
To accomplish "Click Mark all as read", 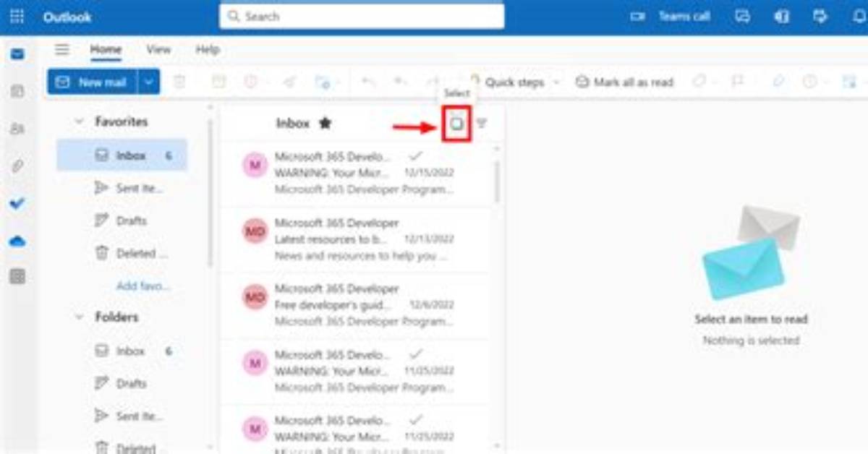I will [x=624, y=82].
